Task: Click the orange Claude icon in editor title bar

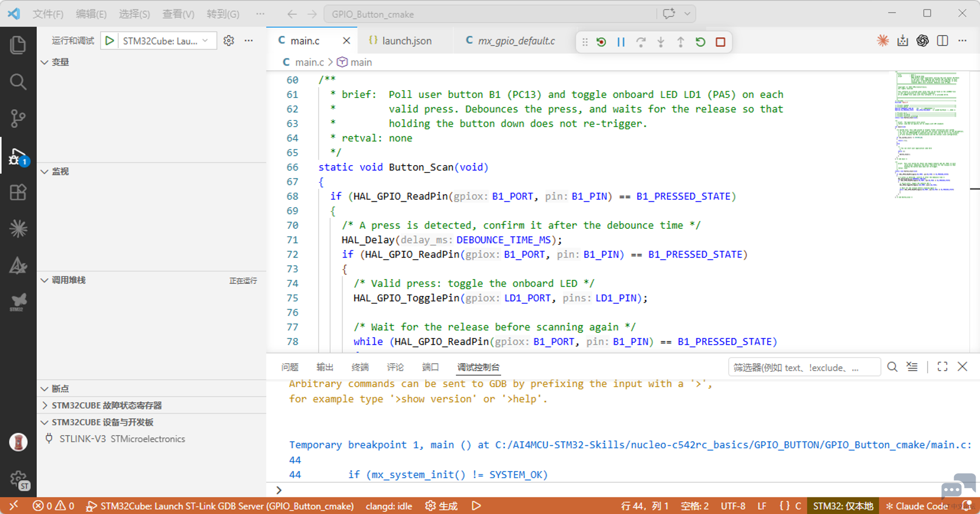Action: pyautogui.click(x=883, y=41)
